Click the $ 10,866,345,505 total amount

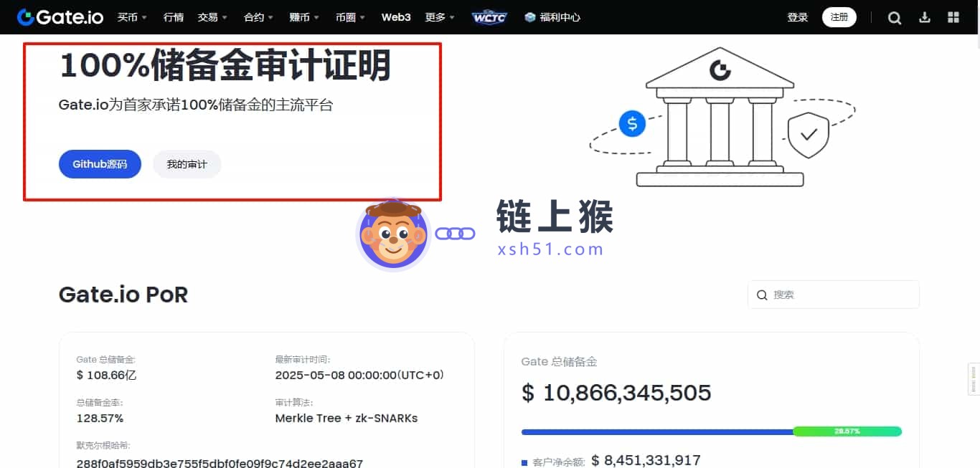click(x=616, y=393)
